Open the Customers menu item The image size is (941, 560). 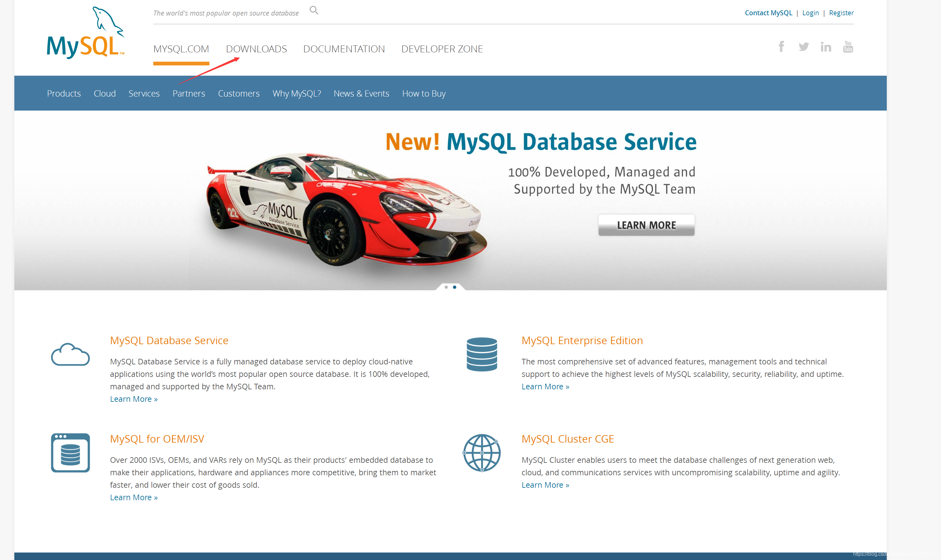(x=239, y=93)
